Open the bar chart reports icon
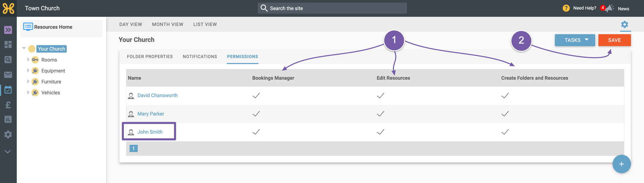This screenshot has width=644, height=183. 8,120
